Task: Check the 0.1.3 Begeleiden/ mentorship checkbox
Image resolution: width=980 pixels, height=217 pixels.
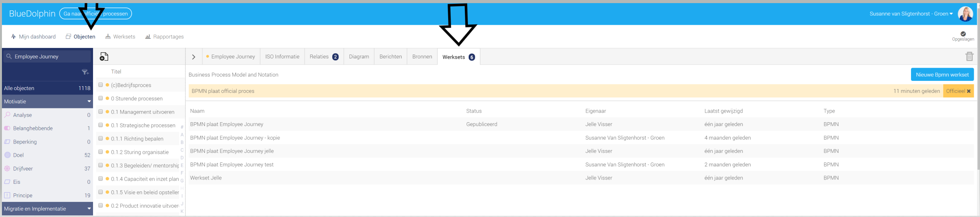Action: pyautogui.click(x=100, y=165)
